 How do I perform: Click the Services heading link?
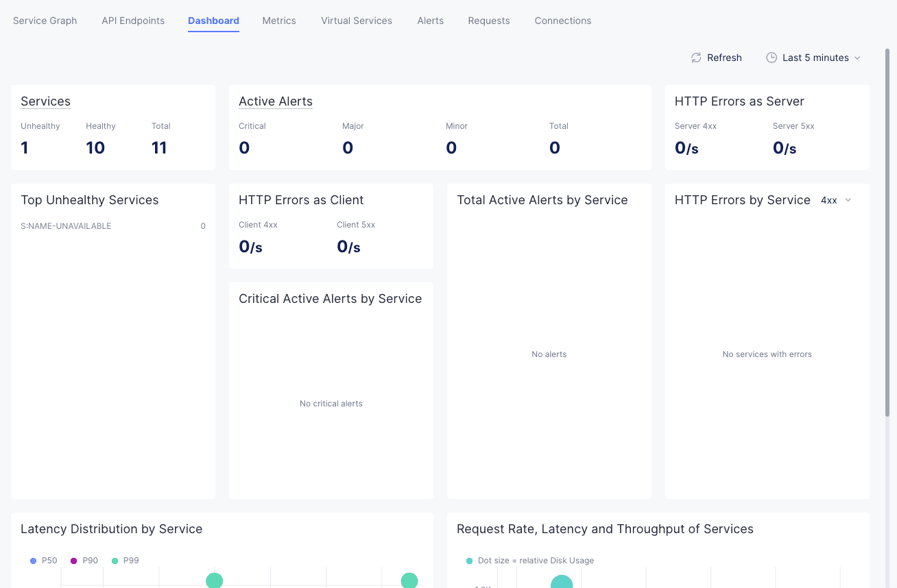45,101
